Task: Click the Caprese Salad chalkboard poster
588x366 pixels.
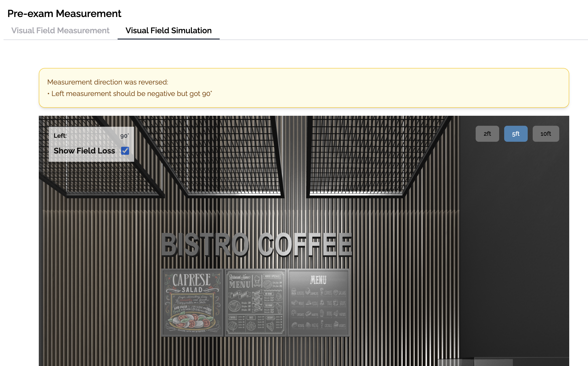Action: 192,302
